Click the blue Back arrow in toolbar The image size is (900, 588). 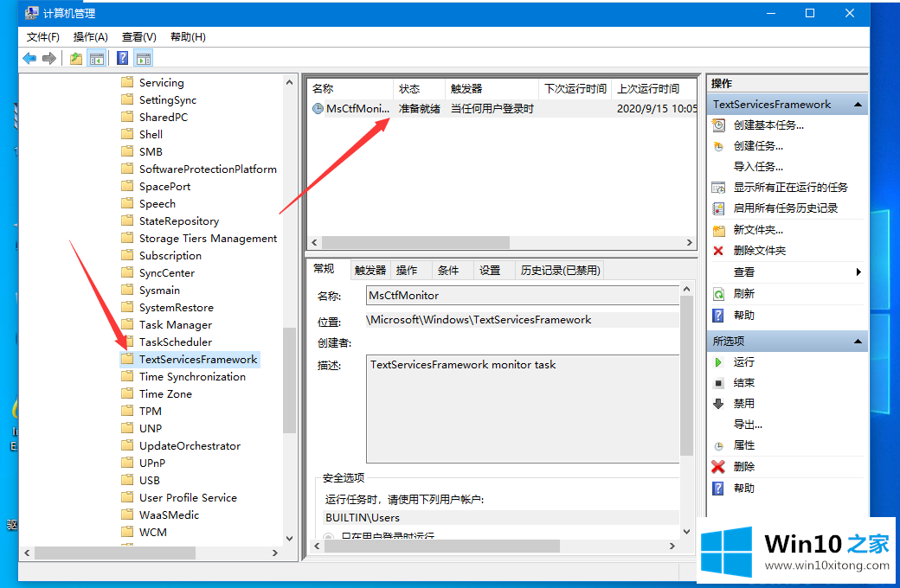pyautogui.click(x=29, y=58)
